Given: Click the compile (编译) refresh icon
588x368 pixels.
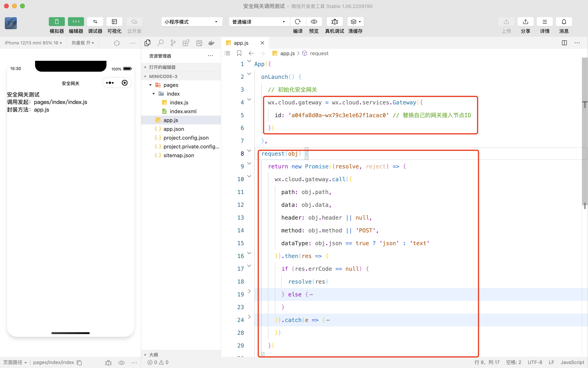Looking at the screenshot, I should click(297, 22).
